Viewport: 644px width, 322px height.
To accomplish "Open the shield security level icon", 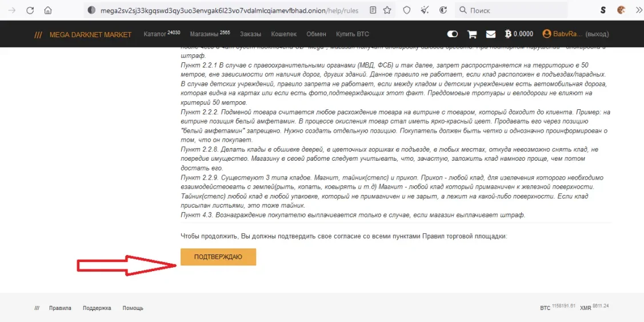I will (407, 10).
